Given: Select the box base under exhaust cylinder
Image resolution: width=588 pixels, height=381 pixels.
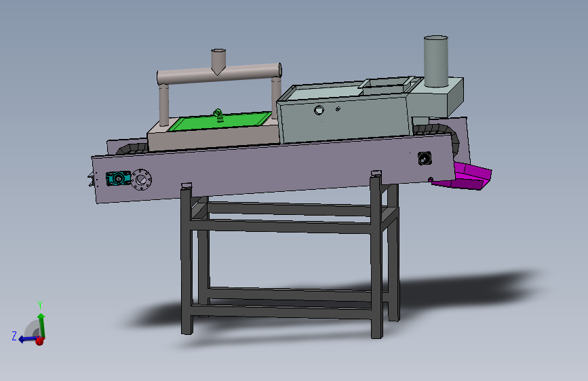Looking at the screenshot, I should click(437, 98).
